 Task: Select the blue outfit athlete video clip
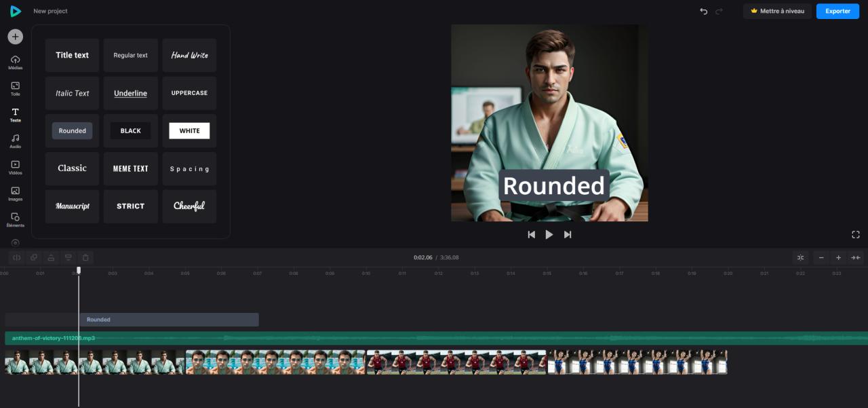(637, 362)
